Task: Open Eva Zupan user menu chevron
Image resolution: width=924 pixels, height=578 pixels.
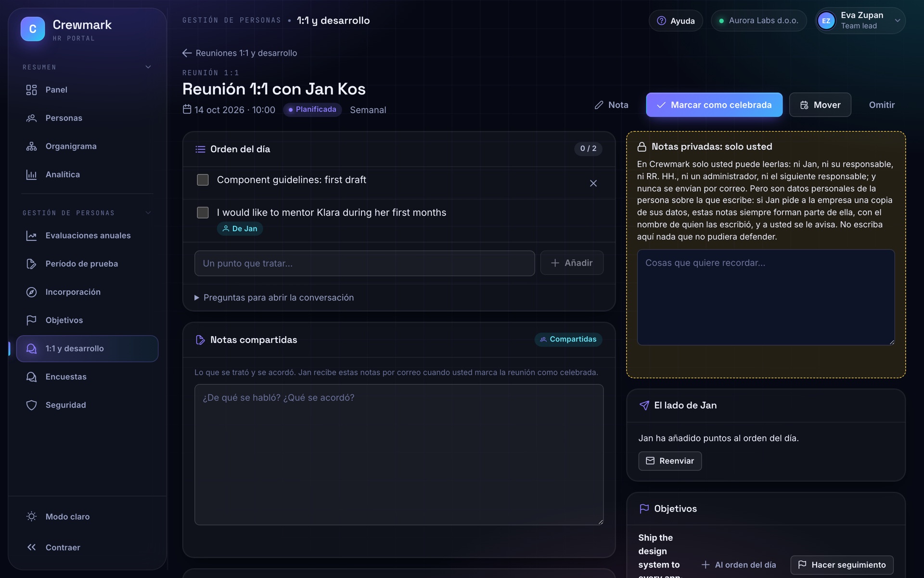Action: (x=897, y=21)
